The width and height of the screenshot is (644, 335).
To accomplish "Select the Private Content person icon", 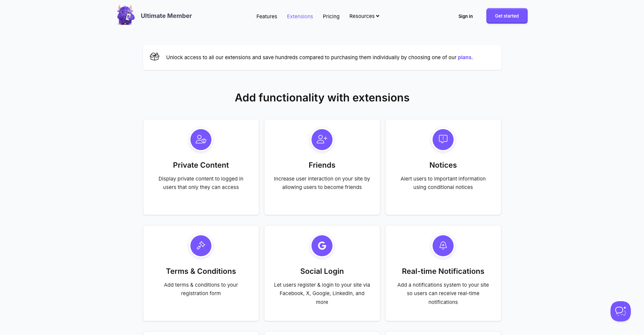I will [201, 139].
